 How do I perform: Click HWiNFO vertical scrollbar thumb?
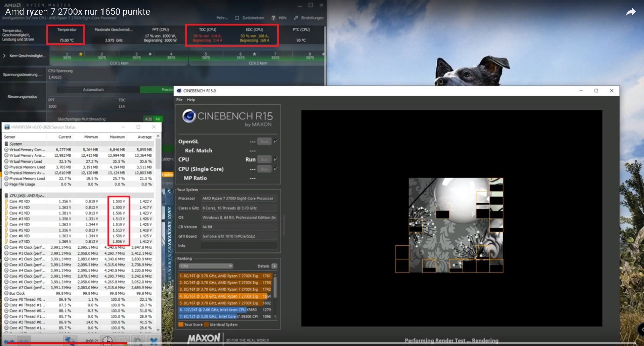tap(158, 154)
